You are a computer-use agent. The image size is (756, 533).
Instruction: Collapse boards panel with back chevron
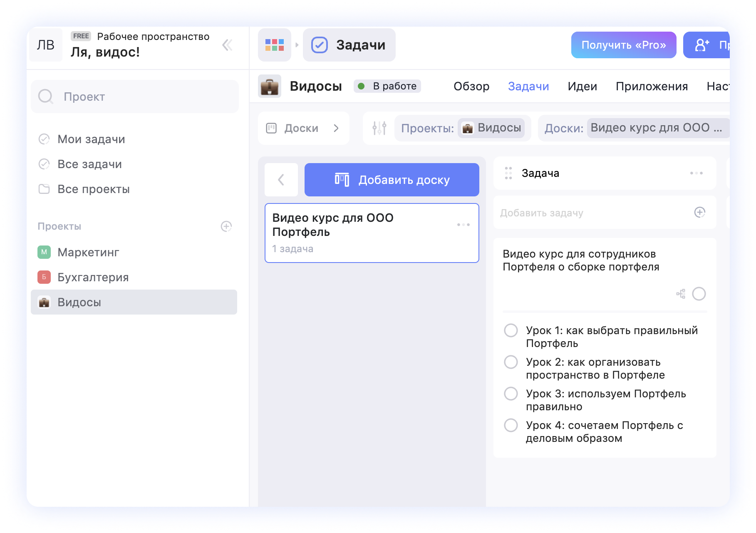[x=281, y=180]
